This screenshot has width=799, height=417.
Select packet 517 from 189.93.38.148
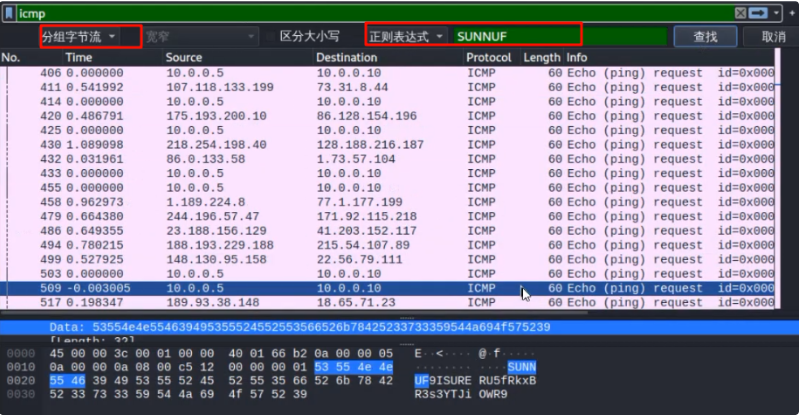(x=387, y=302)
